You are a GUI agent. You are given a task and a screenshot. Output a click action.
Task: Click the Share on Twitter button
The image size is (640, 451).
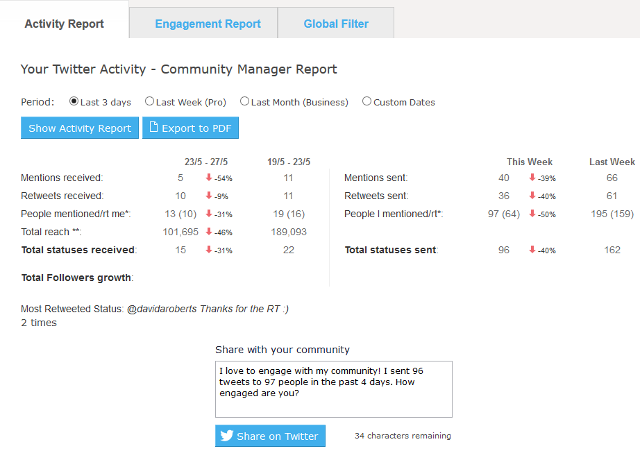[x=270, y=436]
